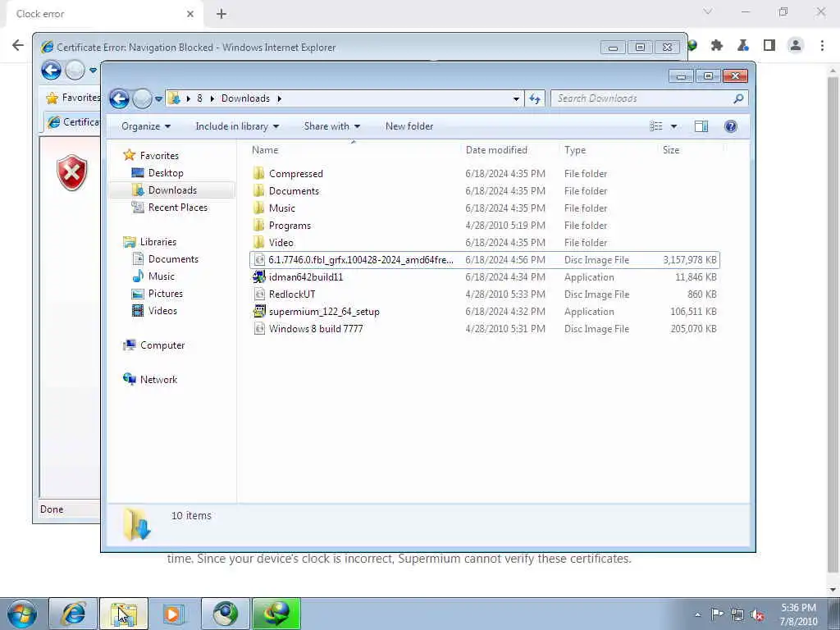Open the Supermium extensions puzzle icon
Screen dimensions: 840x630
coord(717,46)
